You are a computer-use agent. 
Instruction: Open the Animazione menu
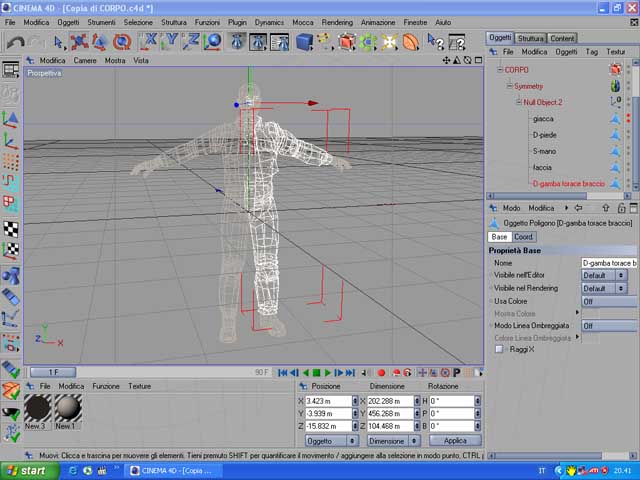378,22
